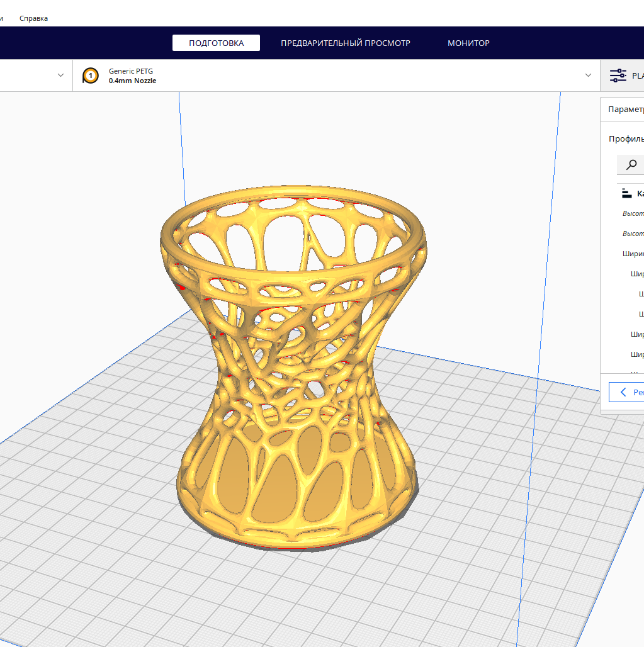Collapse the bold category header beside layers icon
Image resolution: width=644 pixels, height=647 pixels.
[640, 193]
